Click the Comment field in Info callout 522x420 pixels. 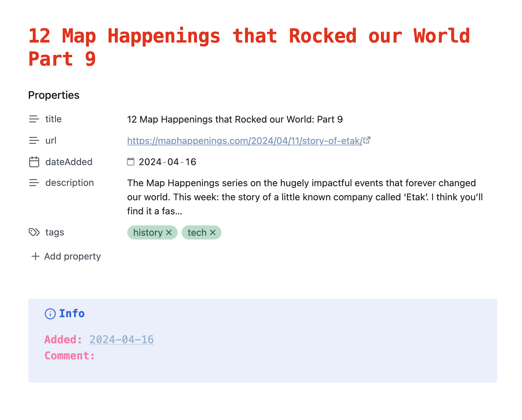click(70, 356)
